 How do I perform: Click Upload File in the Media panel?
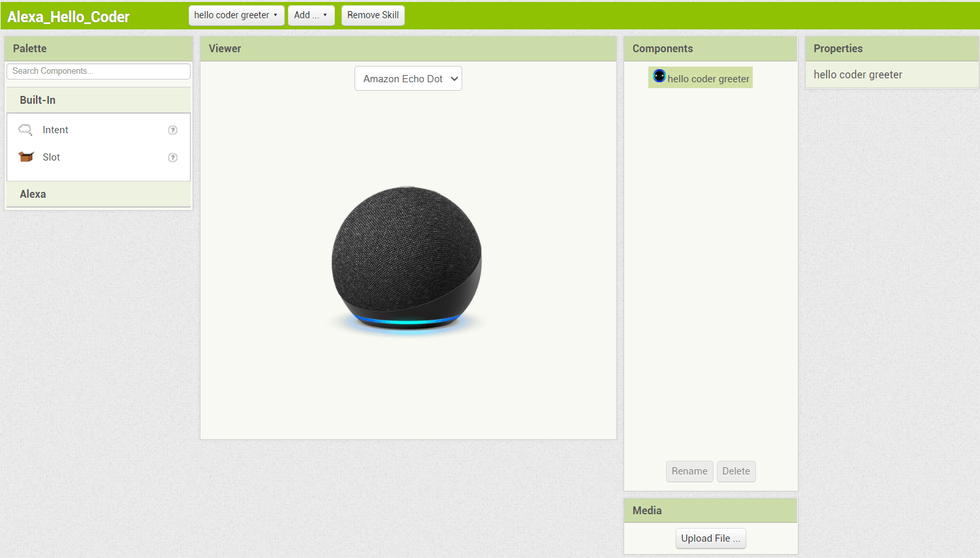[x=710, y=538]
